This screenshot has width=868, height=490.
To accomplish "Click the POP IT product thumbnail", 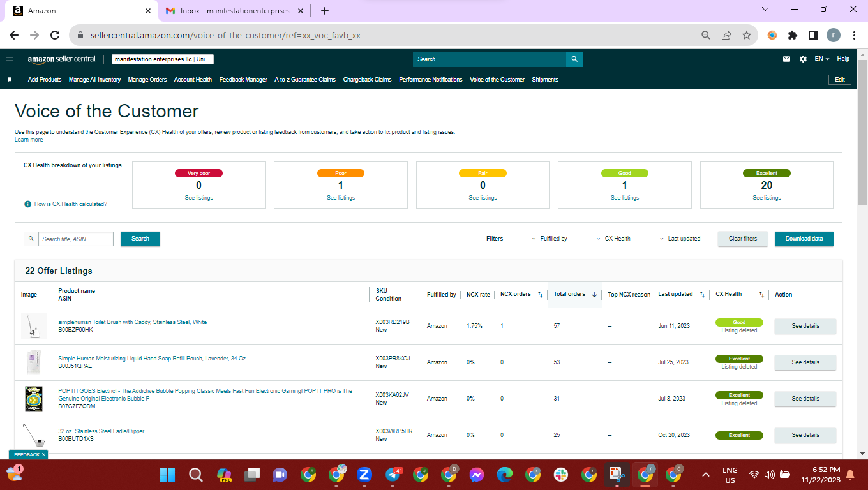I will (34, 399).
